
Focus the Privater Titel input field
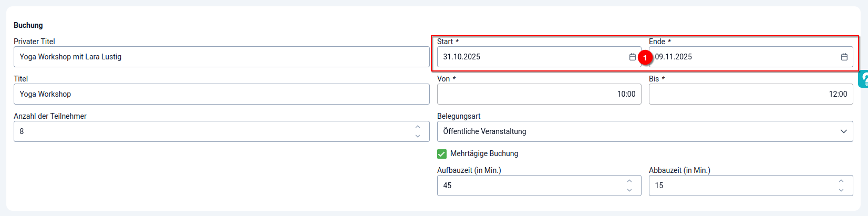pos(222,57)
